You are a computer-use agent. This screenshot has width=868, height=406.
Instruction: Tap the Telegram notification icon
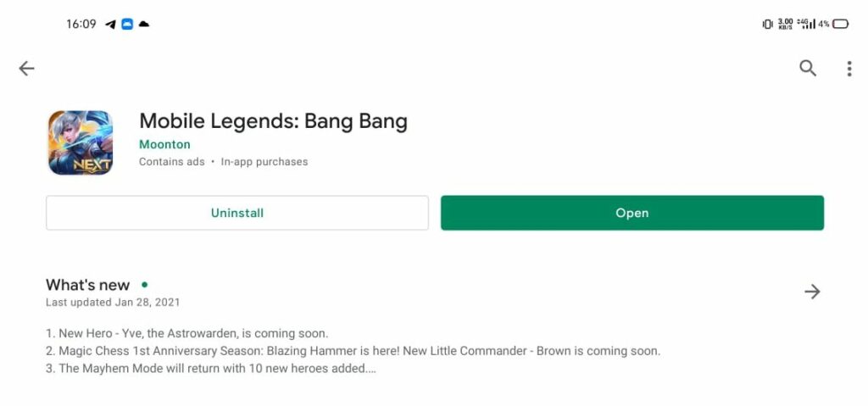(110, 24)
